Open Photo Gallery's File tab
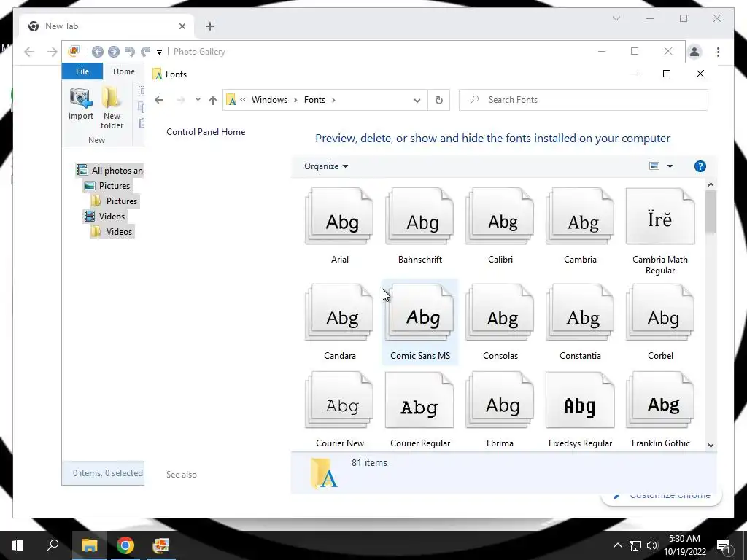The height and width of the screenshot is (560, 747). pos(82,71)
